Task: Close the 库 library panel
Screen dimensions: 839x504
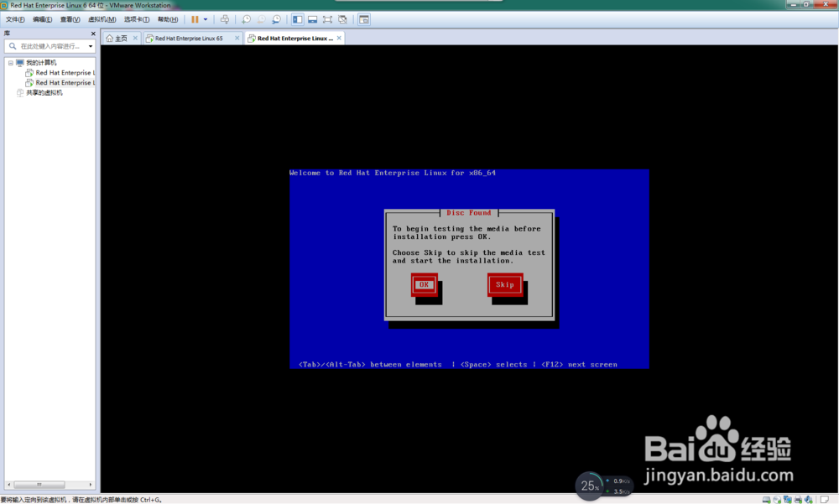Action: tap(93, 34)
